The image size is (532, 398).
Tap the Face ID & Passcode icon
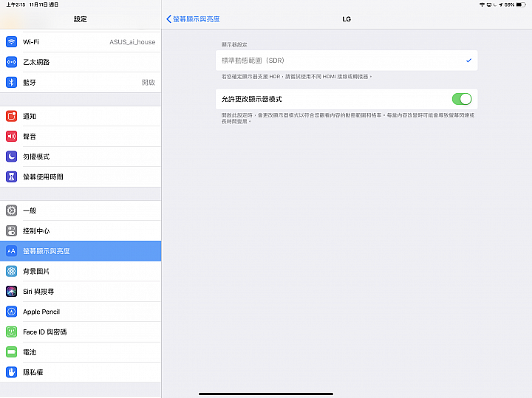12,332
